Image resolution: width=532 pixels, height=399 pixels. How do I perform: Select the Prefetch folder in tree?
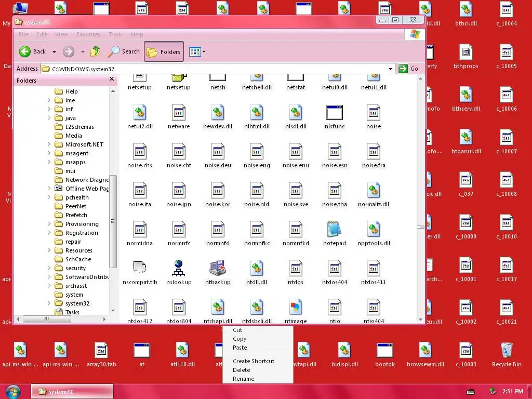coord(71,215)
